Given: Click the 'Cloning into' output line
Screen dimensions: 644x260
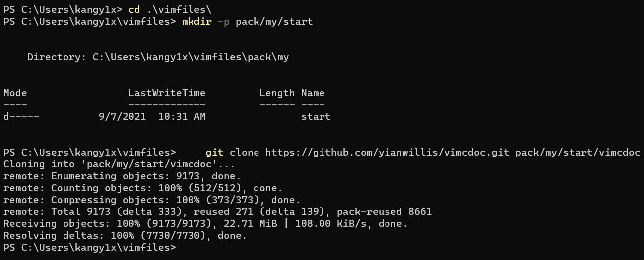Looking at the screenshot, I should point(119,164).
